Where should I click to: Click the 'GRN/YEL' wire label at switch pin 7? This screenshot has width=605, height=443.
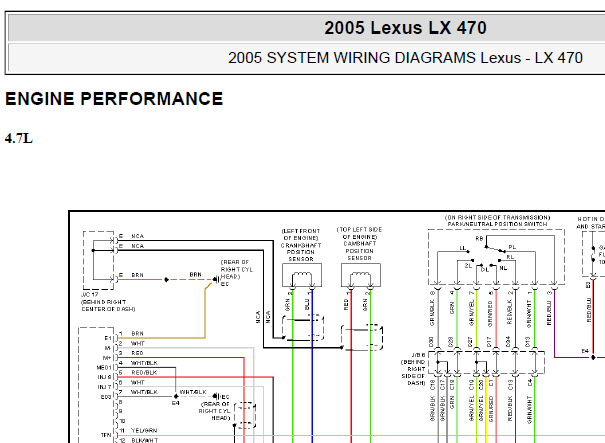click(471, 313)
